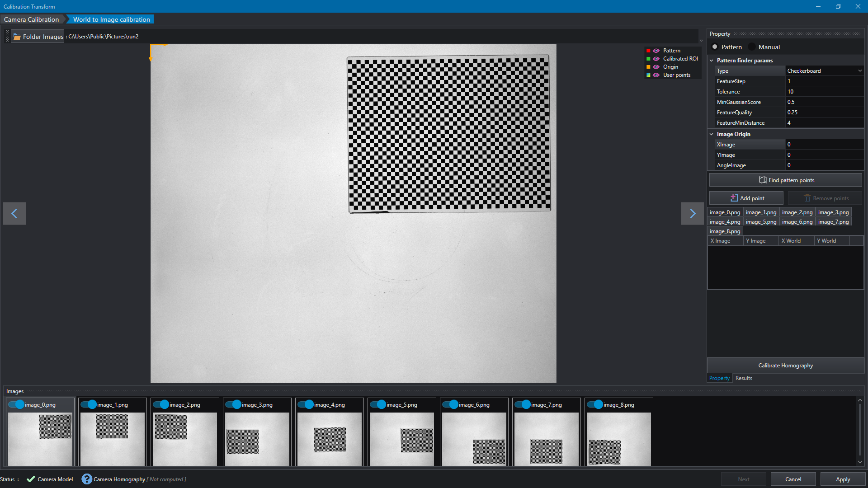Toggle Calibrated ROI eye icon

(656, 59)
